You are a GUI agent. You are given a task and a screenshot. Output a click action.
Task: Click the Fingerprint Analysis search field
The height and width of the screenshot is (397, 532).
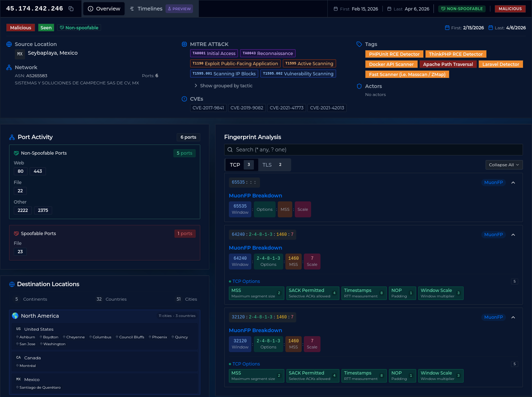(373, 149)
